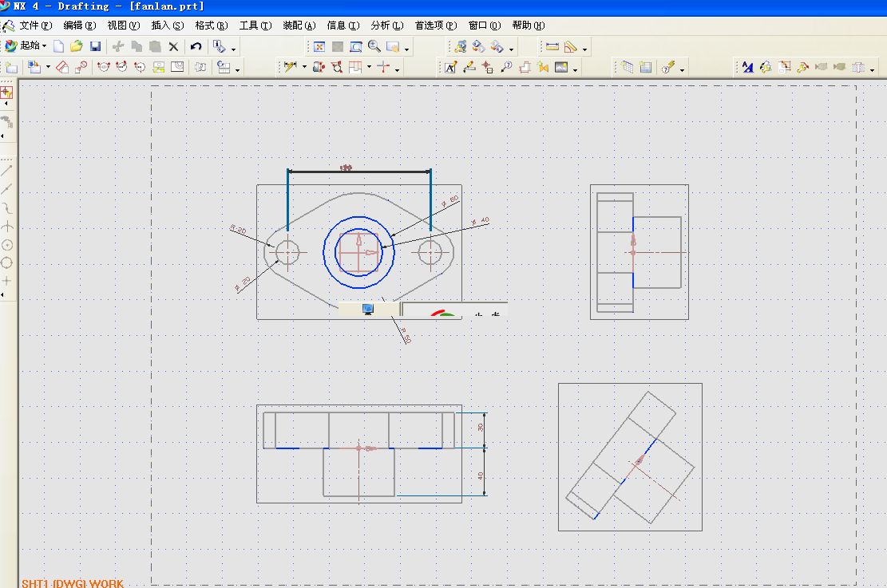The width and height of the screenshot is (887, 588).
Task: Select the vertical 30 dimension in front view
Action: [x=481, y=428]
